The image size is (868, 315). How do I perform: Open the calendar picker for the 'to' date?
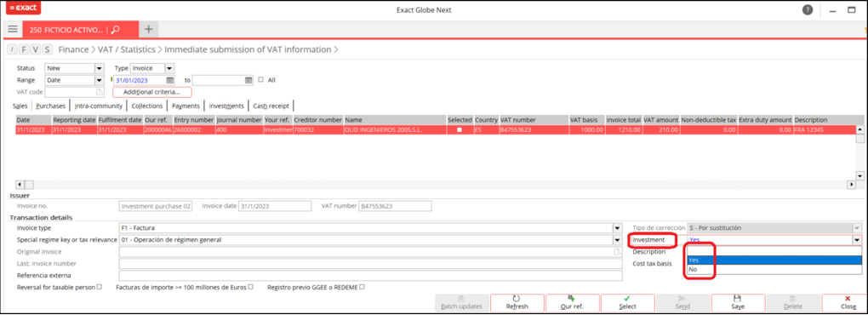pyautogui.click(x=248, y=80)
